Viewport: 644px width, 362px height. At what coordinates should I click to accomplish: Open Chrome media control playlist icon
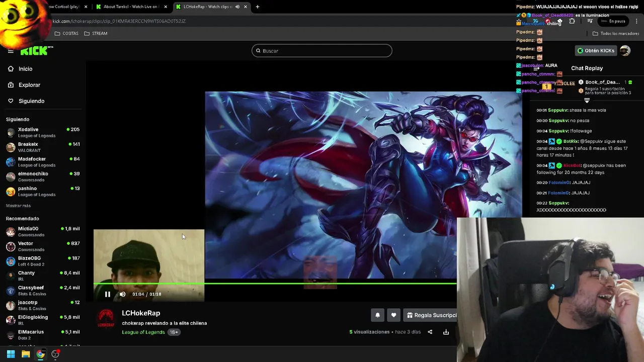(x=590, y=21)
